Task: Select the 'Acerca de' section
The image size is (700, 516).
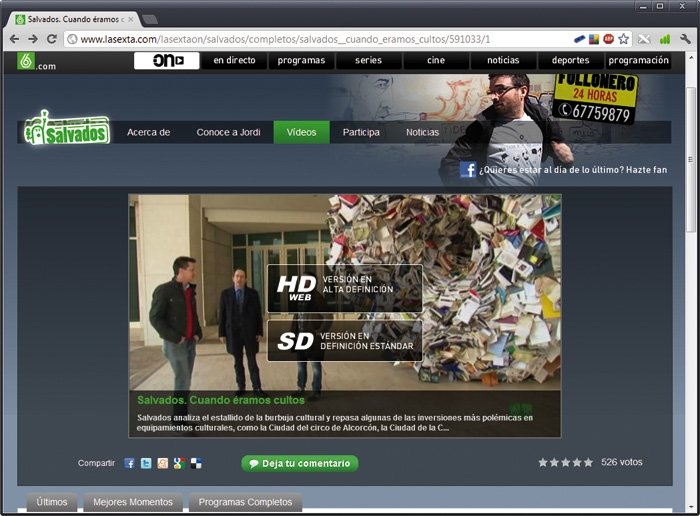Action: point(149,132)
